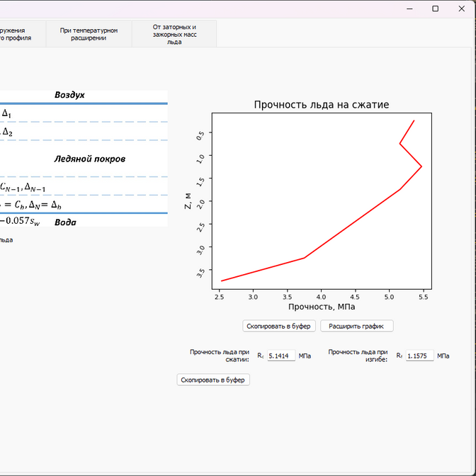This screenshot has width=476, height=476.
Task: Click the x-axis tick value 4.0
Action: 321,297
